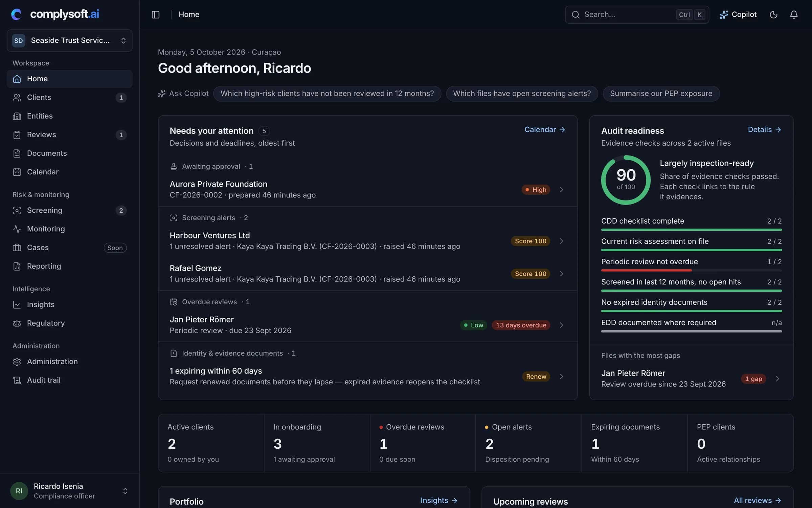
Task: Ask which files have open screening alerts
Action: pyautogui.click(x=522, y=93)
